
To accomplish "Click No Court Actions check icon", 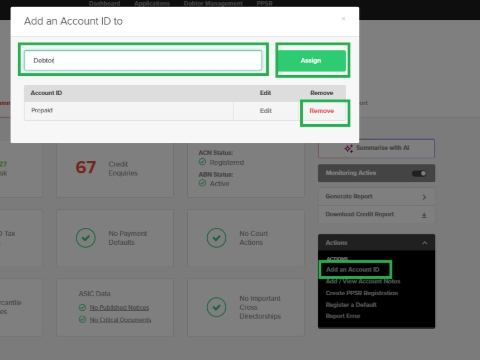I will coord(217,238).
